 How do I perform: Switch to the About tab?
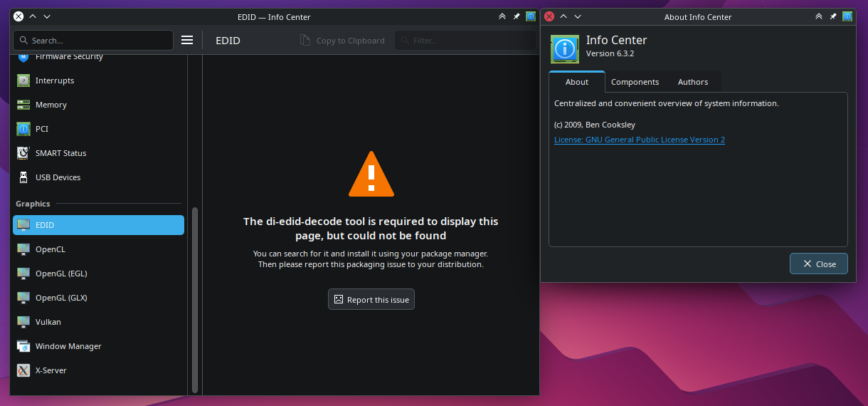point(577,82)
